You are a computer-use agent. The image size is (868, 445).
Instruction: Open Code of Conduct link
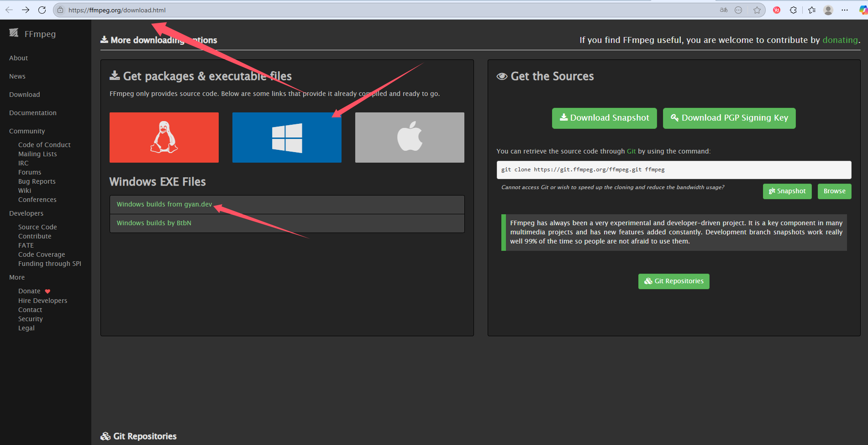pos(44,145)
